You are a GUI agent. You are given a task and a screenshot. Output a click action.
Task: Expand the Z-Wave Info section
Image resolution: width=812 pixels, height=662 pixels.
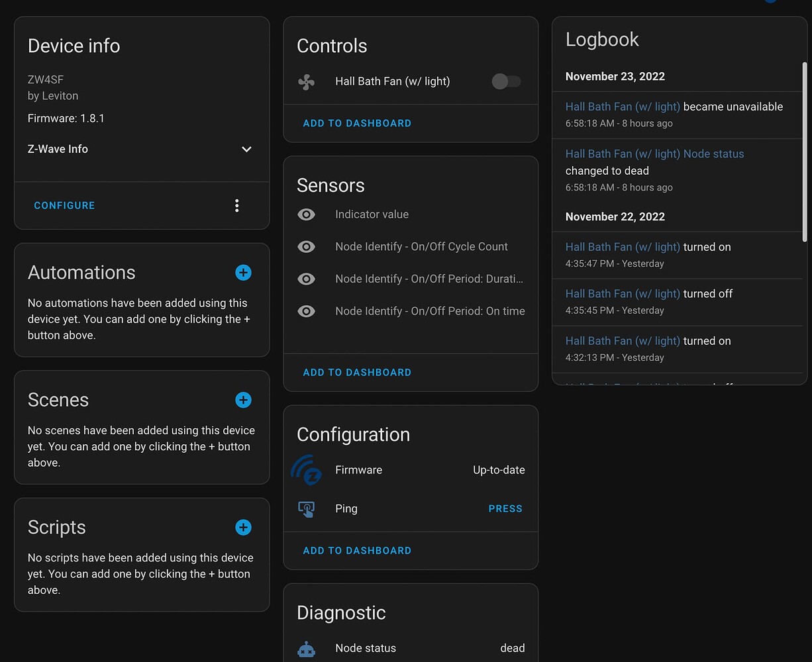pos(246,150)
